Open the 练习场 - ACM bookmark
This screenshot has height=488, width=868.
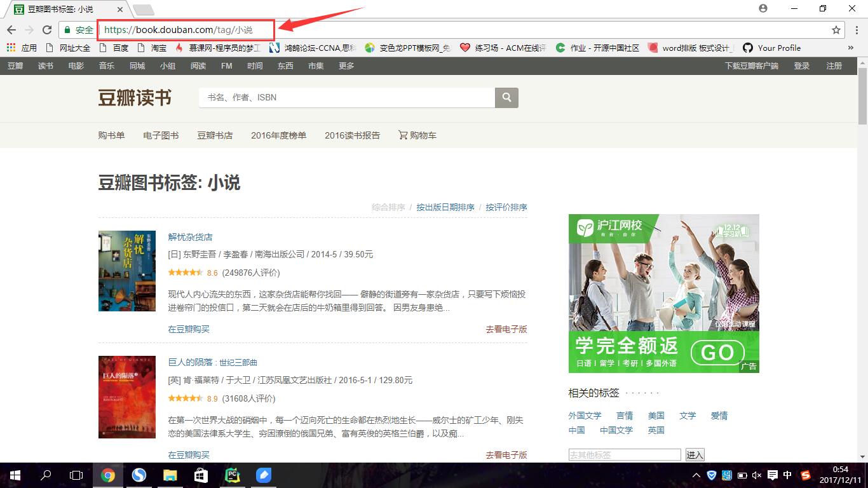[503, 48]
